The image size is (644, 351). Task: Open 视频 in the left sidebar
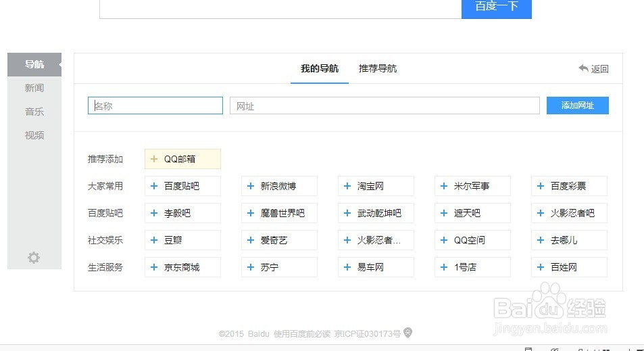tap(34, 135)
